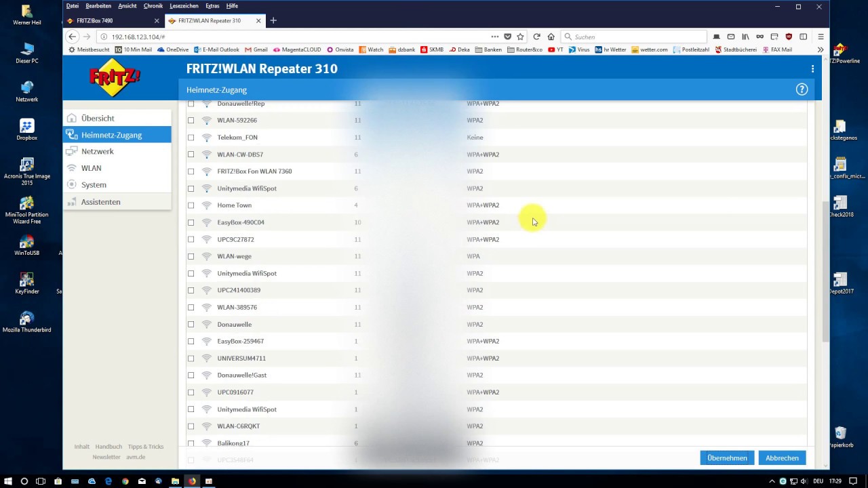
Task: Open page actions three-dot menu in address bar
Action: pos(495,37)
